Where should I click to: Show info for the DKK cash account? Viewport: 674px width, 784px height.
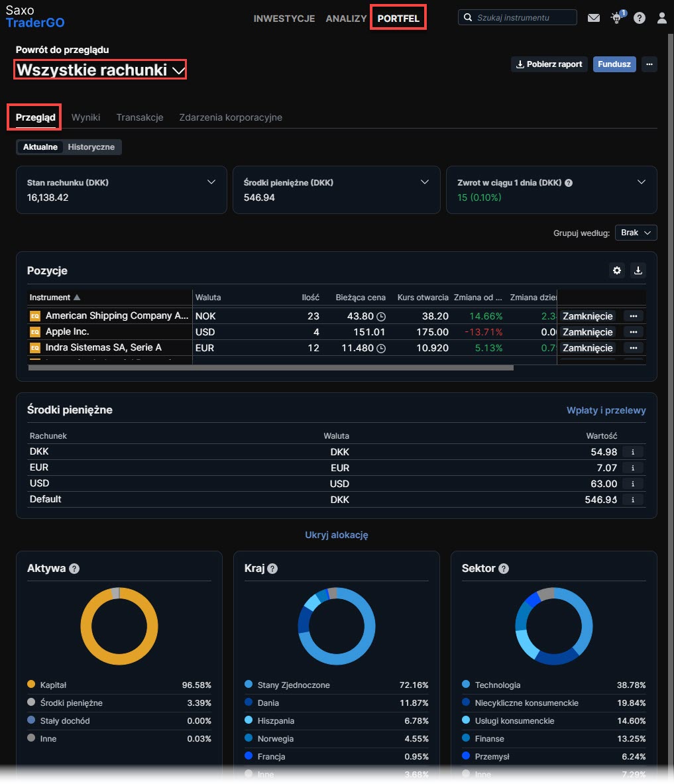point(633,452)
